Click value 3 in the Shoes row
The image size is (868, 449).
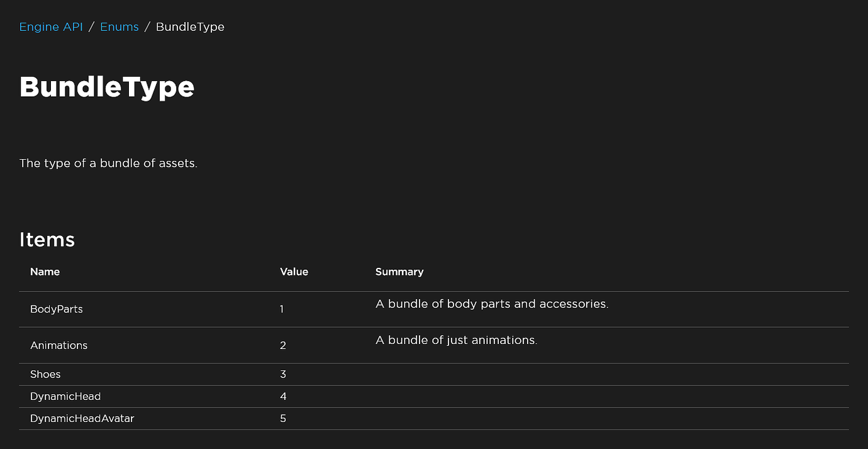(x=283, y=374)
